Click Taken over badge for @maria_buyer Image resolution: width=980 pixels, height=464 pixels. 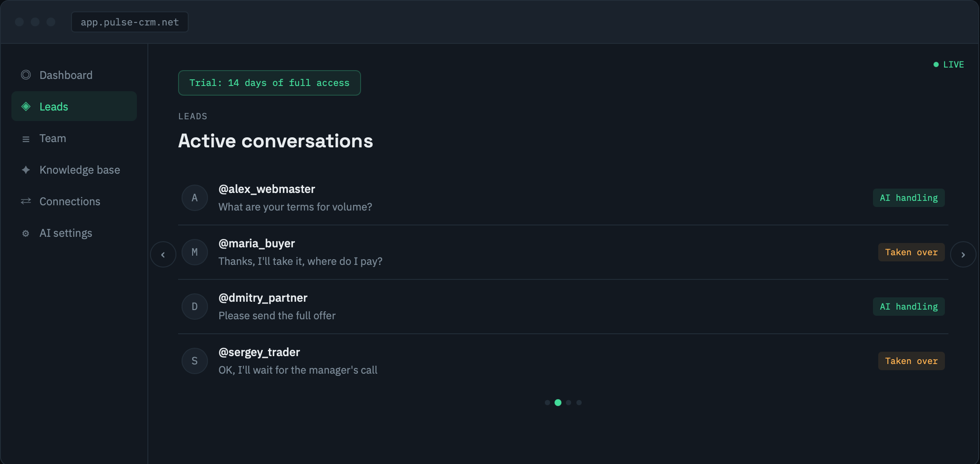911,252
